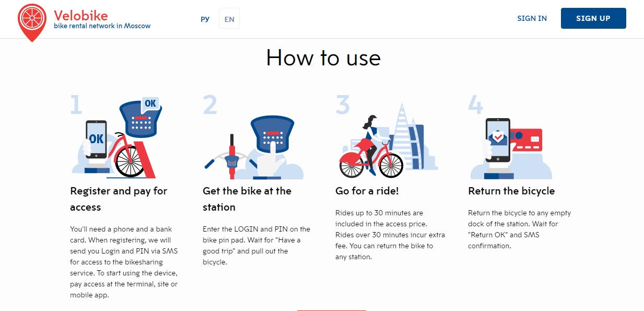
Task: Click the SIGN UP button
Action: click(593, 18)
